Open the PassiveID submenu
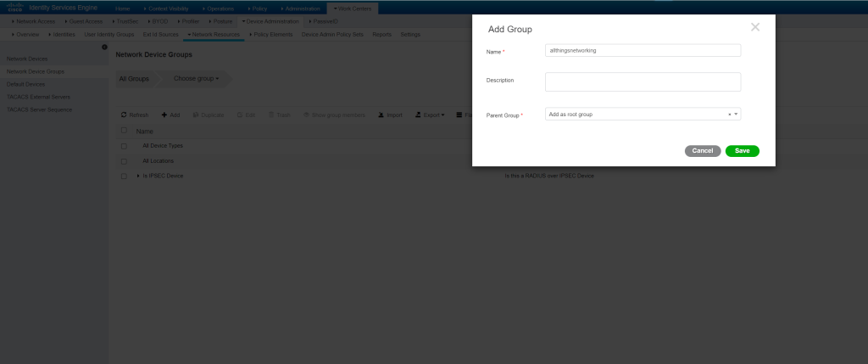This screenshot has height=364, width=868. pos(323,21)
